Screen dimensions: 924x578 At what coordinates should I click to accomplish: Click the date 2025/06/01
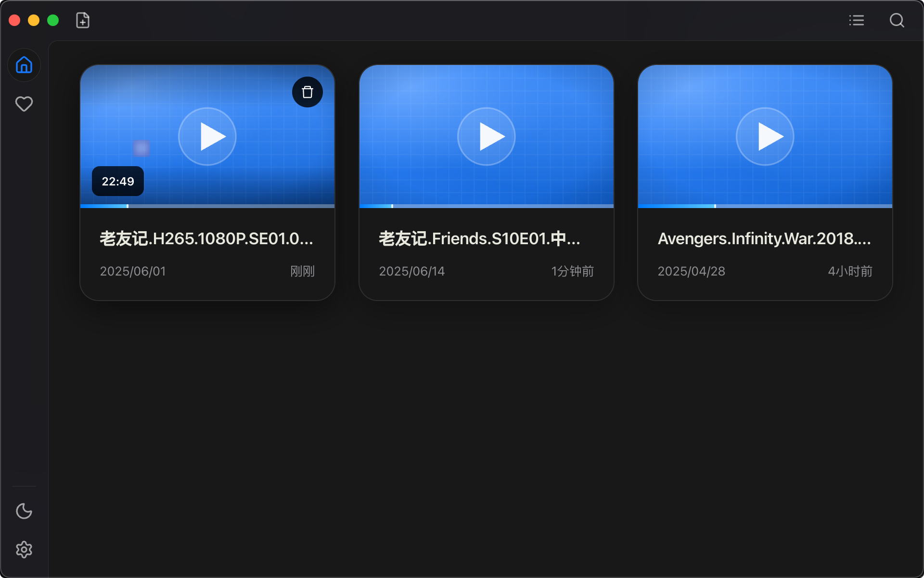(133, 271)
